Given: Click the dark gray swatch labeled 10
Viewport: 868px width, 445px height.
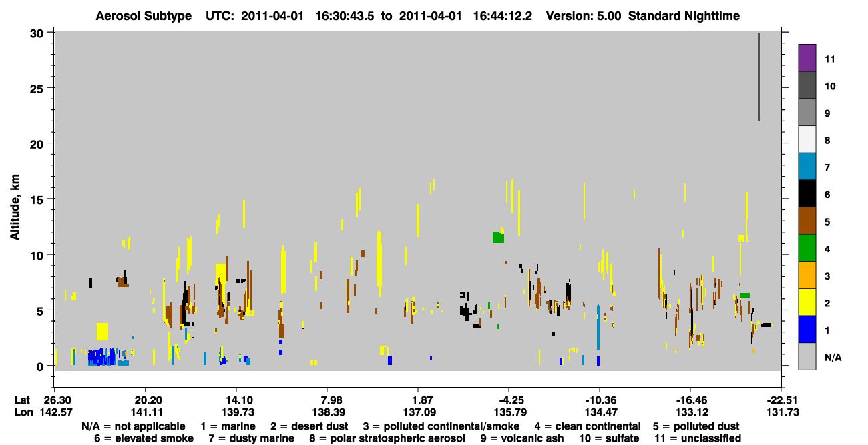Looking at the screenshot, I should 807,85.
